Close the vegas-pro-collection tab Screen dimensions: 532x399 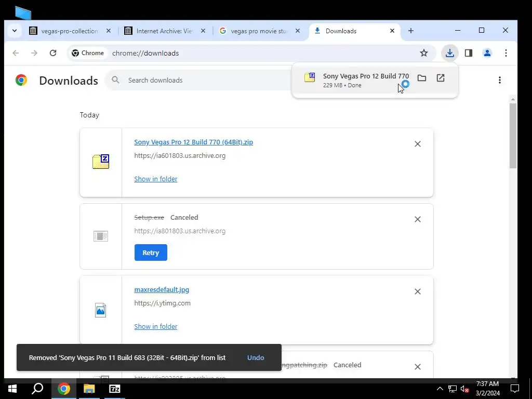109,31
